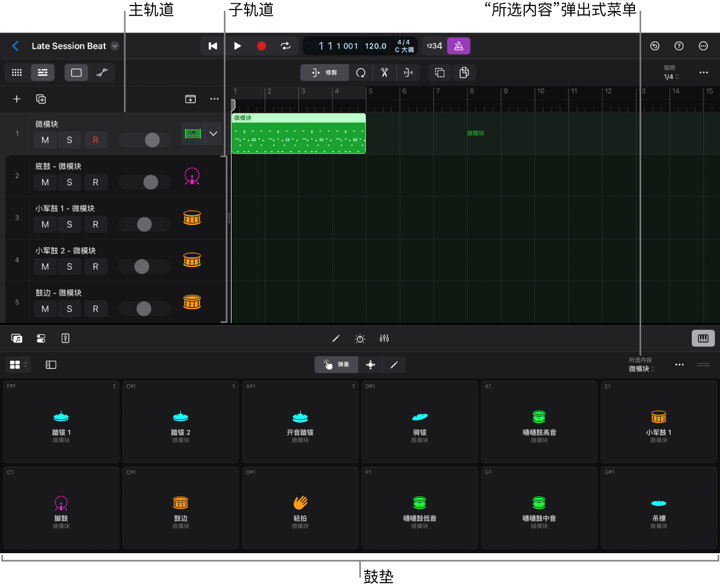Add a new track with plus
This screenshot has width=720, height=588.
click(17, 99)
